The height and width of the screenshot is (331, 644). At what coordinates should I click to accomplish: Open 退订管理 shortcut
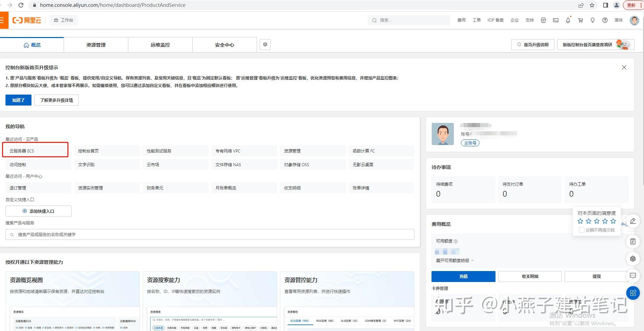[x=38, y=188]
